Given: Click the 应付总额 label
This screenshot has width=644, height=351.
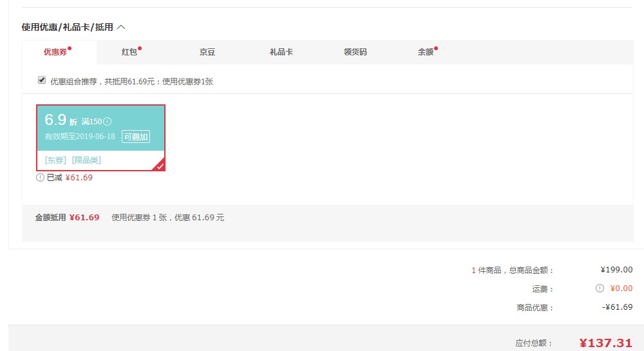Looking at the screenshot, I should coord(534,343).
